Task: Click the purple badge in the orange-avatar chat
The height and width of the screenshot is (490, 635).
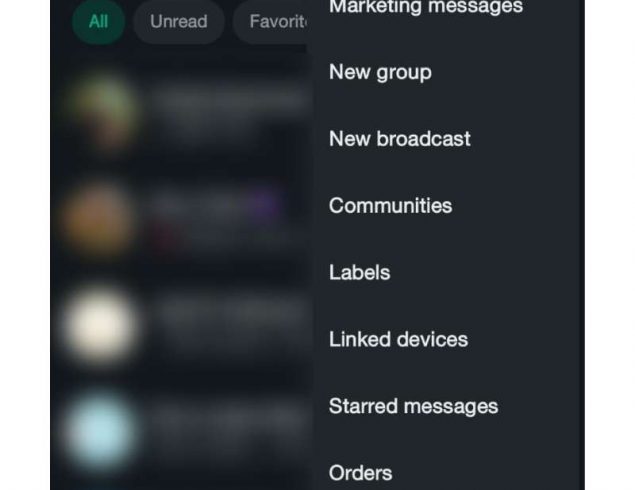Action: pyautogui.click(x=264, y=203)
